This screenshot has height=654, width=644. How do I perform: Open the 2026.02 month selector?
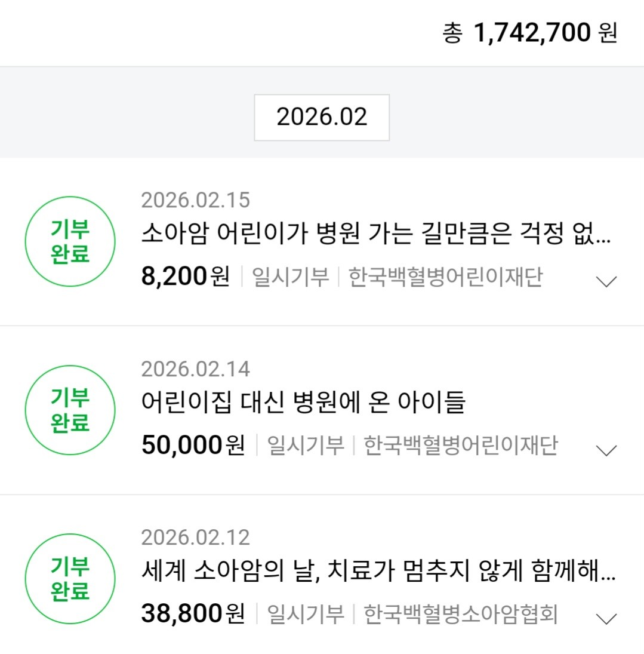[322, 117]
